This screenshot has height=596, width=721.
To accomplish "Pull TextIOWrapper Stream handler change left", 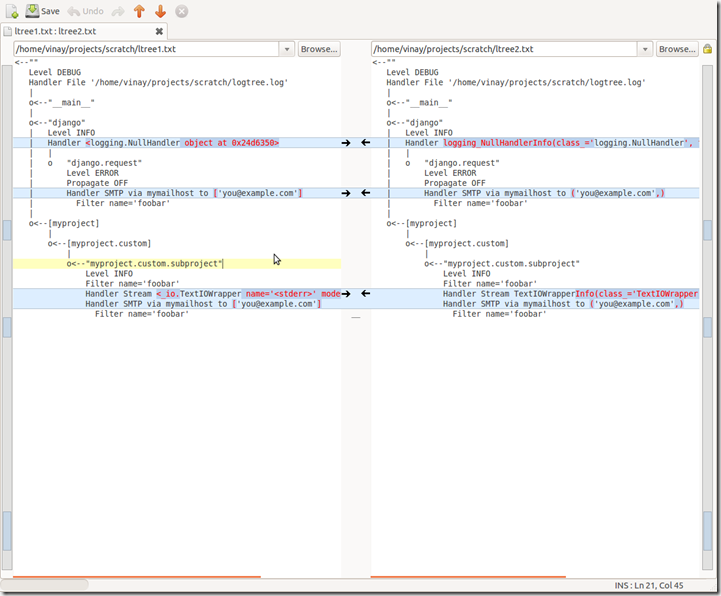I will (x=366, y=293).
